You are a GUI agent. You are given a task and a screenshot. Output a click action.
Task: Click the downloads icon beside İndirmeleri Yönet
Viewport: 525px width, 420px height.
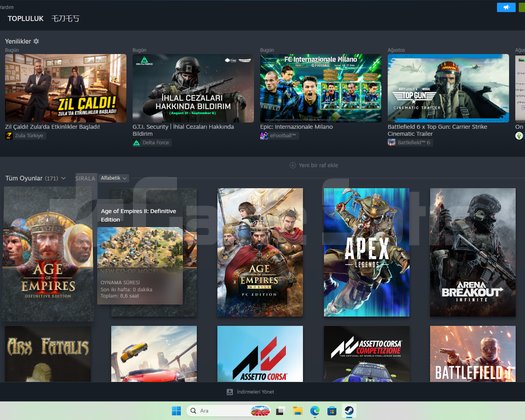pyautogui.click(x=230, y=392)
